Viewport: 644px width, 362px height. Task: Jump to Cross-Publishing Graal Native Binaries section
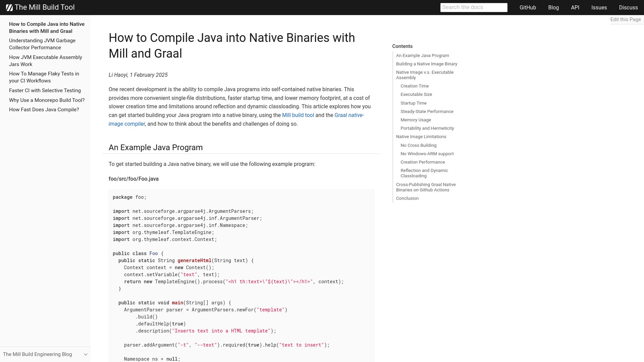click(x=426, y=187)
